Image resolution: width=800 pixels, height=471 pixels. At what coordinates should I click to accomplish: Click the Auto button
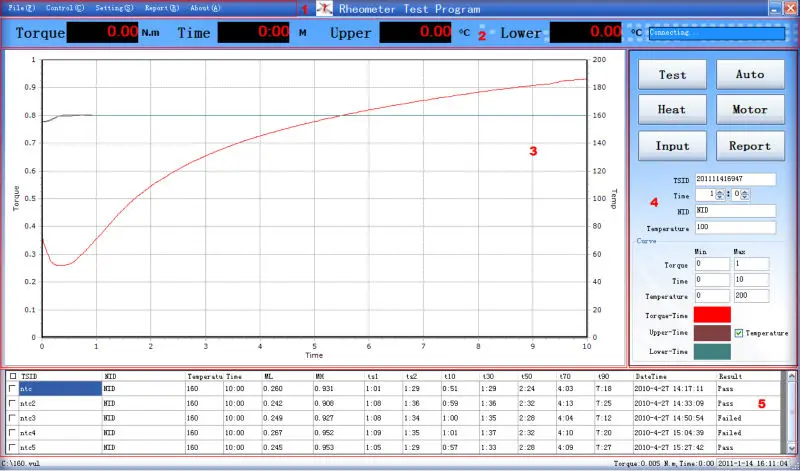tap(750, 75)
